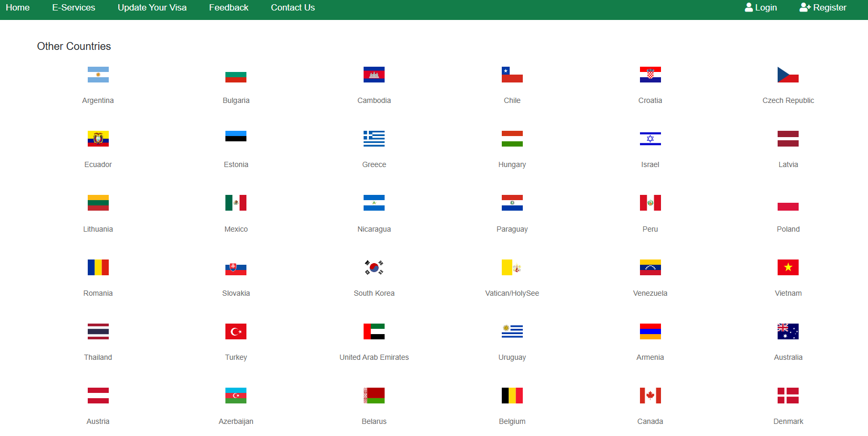
Task: Pick the Armenia flag icon
Action: click(x=650, y=331)
